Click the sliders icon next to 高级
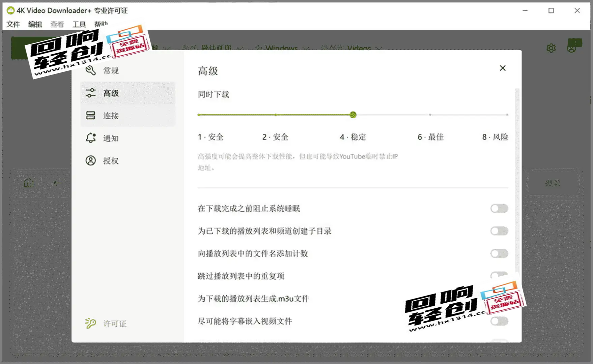593x364 pixels. [x=91, y=93]
